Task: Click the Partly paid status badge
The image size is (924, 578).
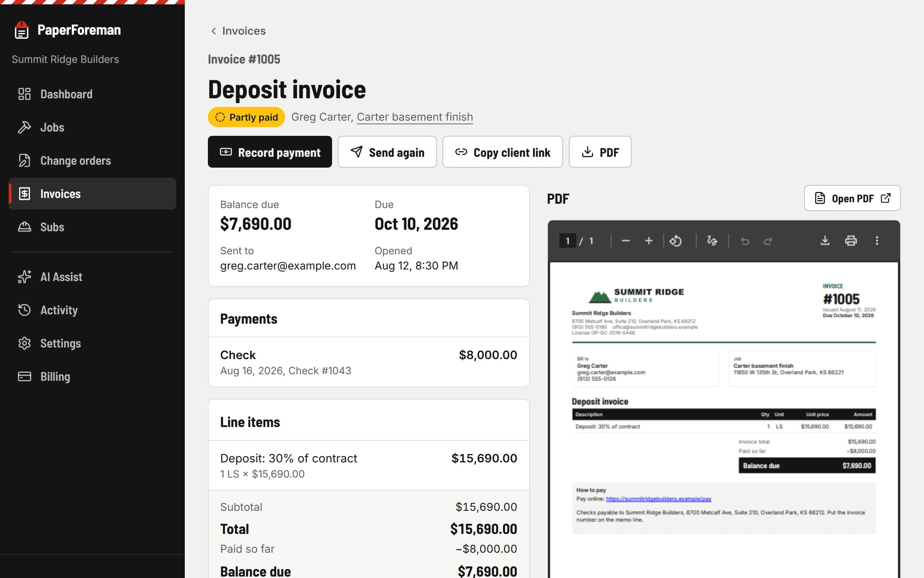Action: point(246,117)
